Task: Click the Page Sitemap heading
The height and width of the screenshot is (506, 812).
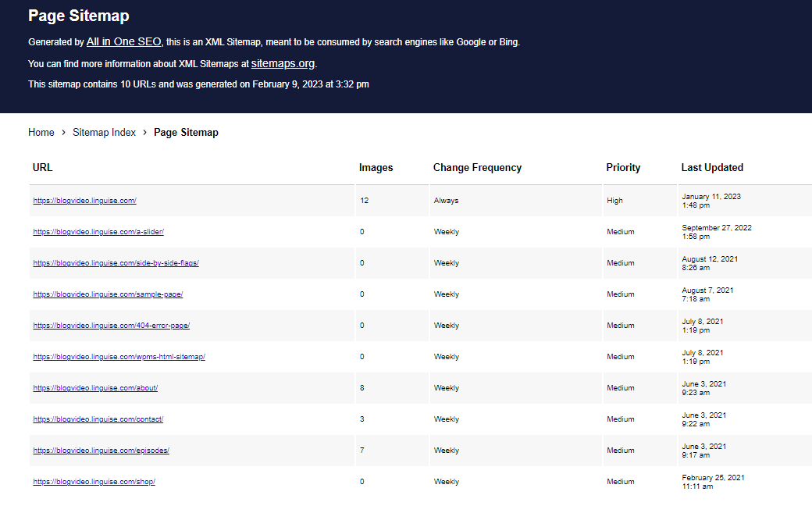Action: tap(79, 16)
